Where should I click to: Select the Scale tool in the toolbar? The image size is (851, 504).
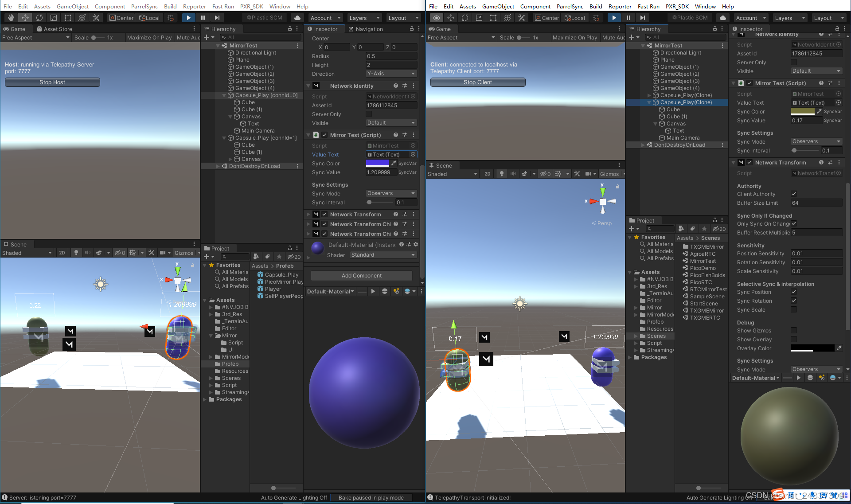(x=54, y=18)
